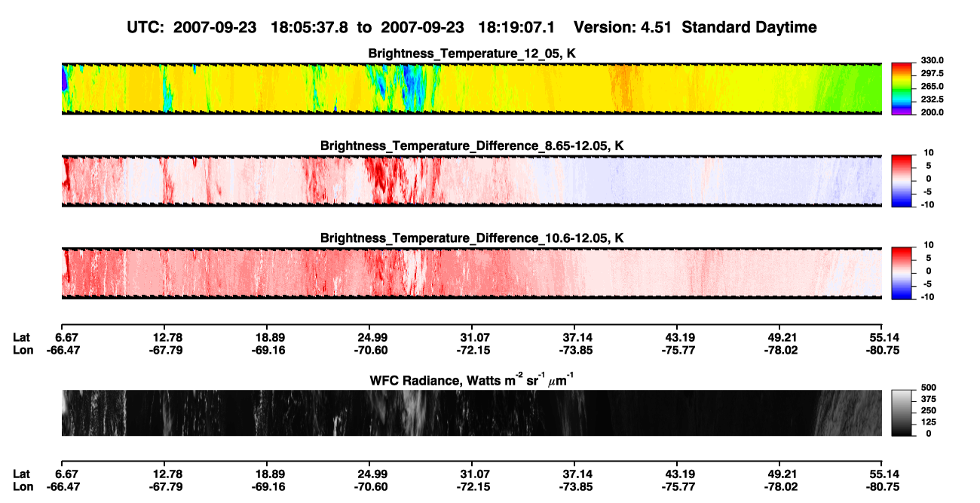Image resolution: width=980 pixels, height=503 pixels.
Task: Click the Brightness_Temperature_Difference_10.6-12.05 plot title
Action: pyautogui.click(x=472, y=238)
